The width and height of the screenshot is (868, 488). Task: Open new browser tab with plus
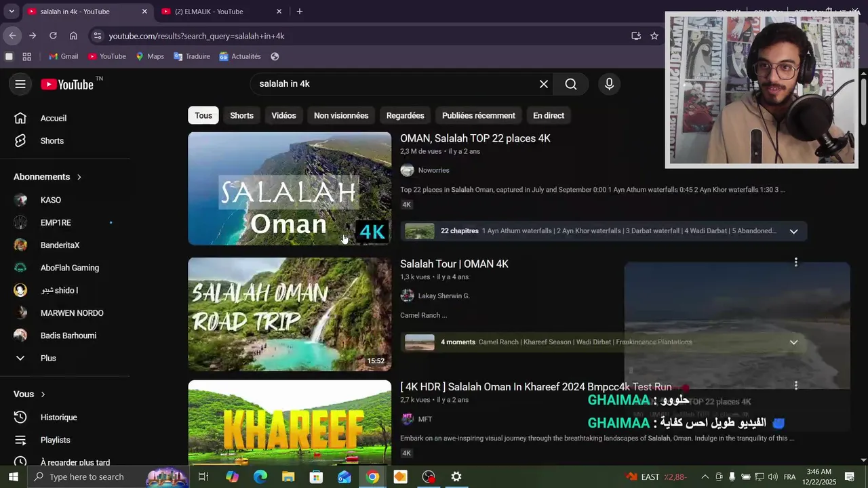coord(300,12)
